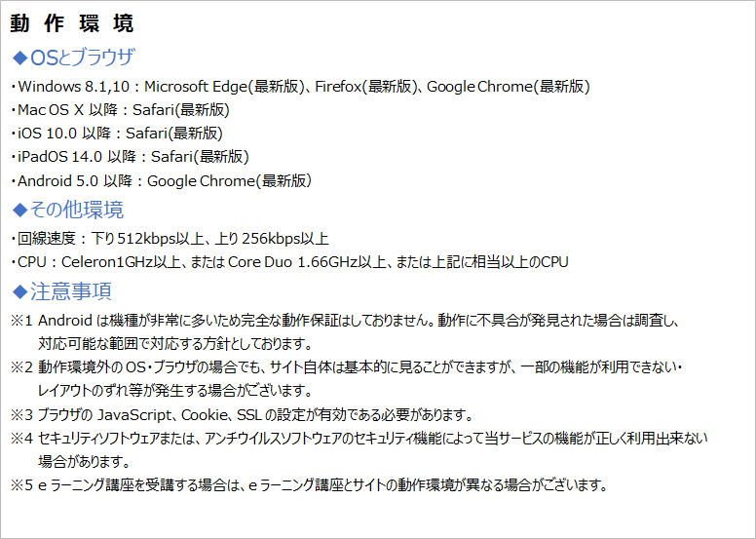The height and width of the screenshot is (539, 756).
Task: Click the Windows 8.1,10 browser line
Action: [x=300, y=87]
